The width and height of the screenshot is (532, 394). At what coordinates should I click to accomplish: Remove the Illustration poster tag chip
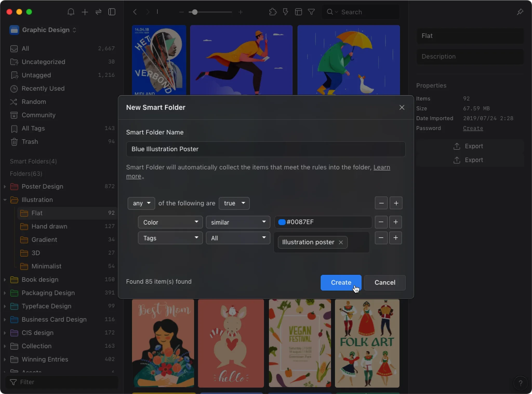coord(341,242)
